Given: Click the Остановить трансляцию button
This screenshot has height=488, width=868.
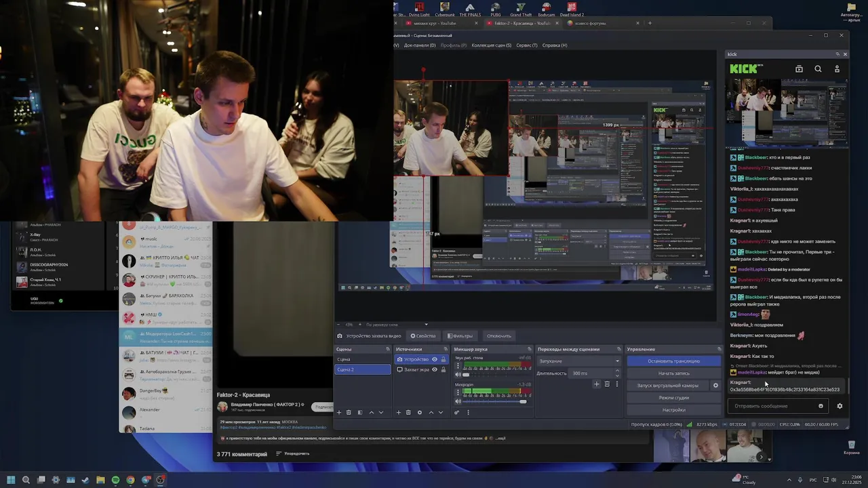Looking at the screenshot, I should (674, 361).
